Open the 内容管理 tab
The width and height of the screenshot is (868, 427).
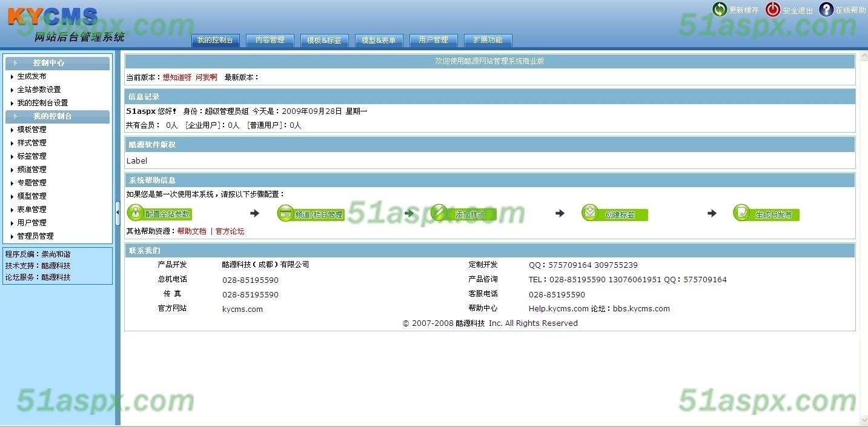(270, 41)
